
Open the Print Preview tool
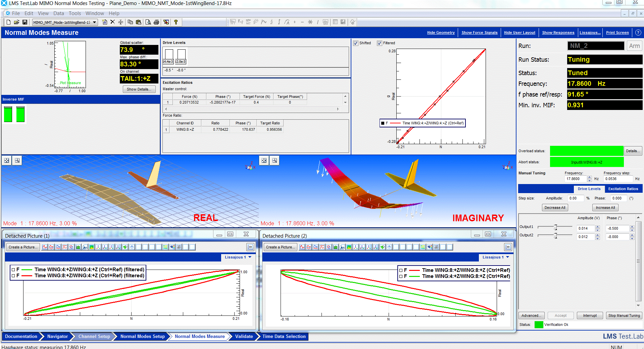[x=148, y=22]
